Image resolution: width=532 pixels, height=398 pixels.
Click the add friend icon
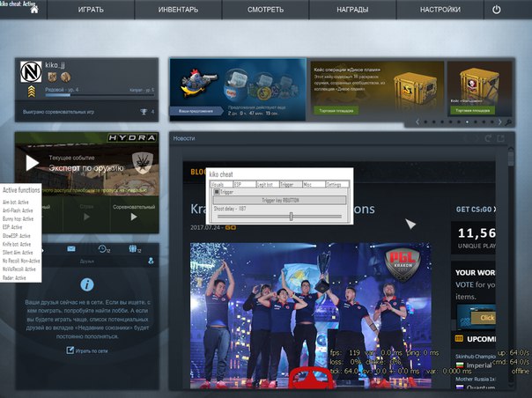pyautogui.click(x=151, y=262)
